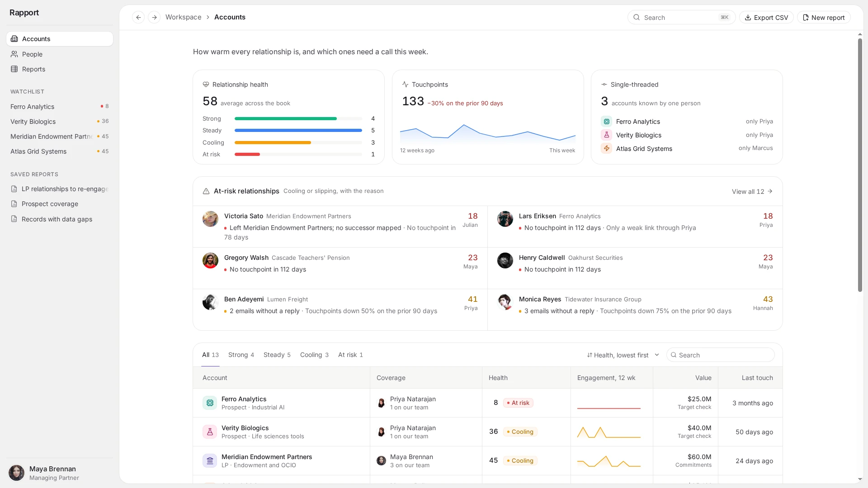Click the Relationship health heart icon
The image size is (868, 488).
point(206,84)
